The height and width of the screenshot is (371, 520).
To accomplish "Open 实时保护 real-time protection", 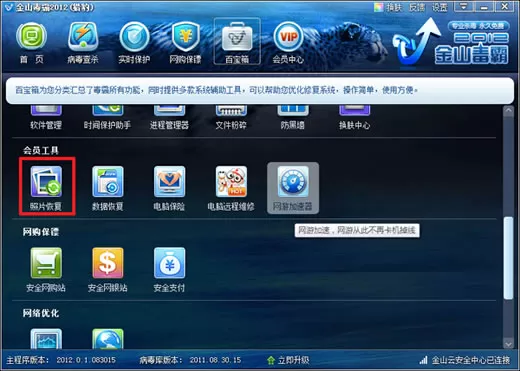I will 134,43.
